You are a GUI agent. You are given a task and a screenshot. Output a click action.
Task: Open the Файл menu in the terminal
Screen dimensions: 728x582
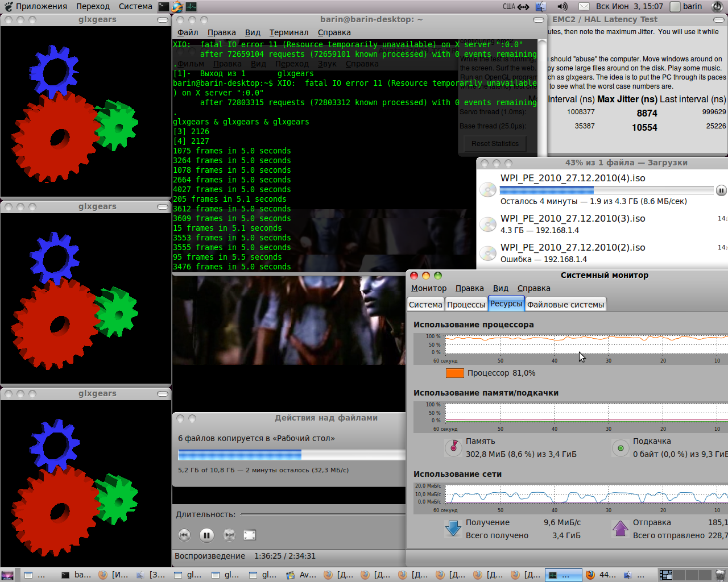tap(188, 32)
